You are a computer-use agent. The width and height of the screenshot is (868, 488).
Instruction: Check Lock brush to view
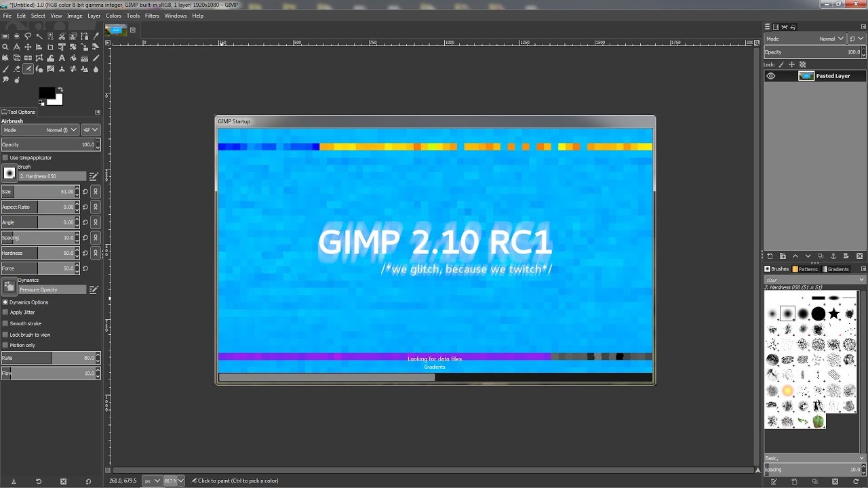(x=5, y=335)
